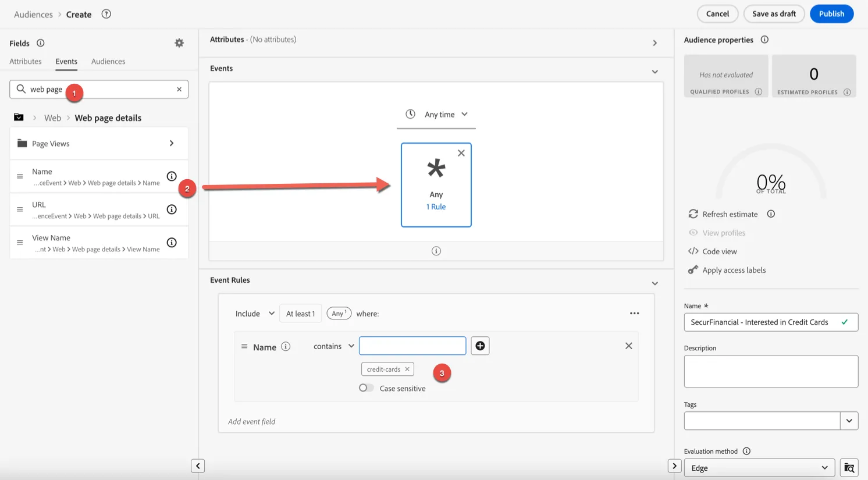
Task: Remove the credit-cards tag
Action: point(407,369)
